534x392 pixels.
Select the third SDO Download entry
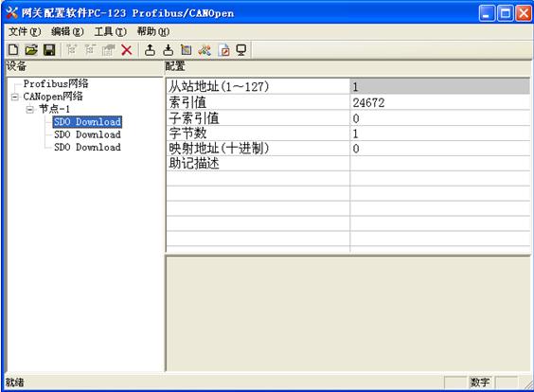[x=87, y=147]
